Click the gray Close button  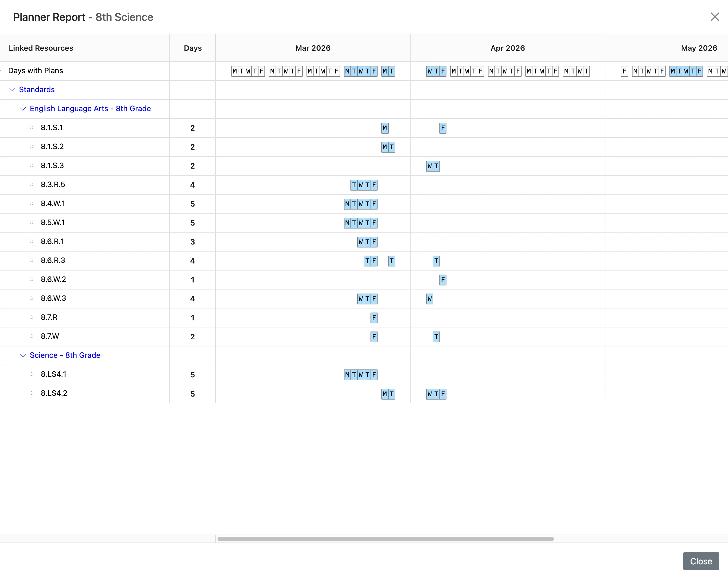point(701,561)
